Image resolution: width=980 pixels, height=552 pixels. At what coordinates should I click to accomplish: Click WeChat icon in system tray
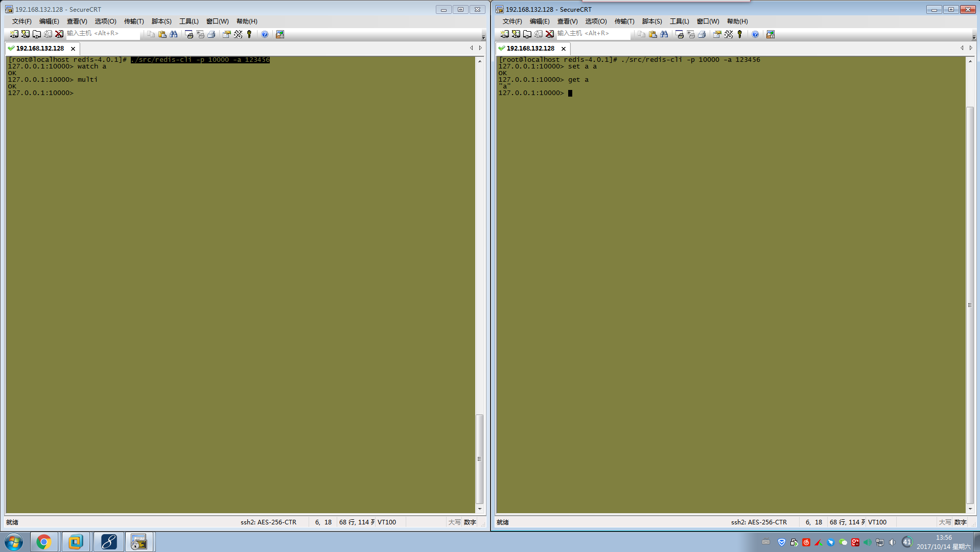point(843,542)
